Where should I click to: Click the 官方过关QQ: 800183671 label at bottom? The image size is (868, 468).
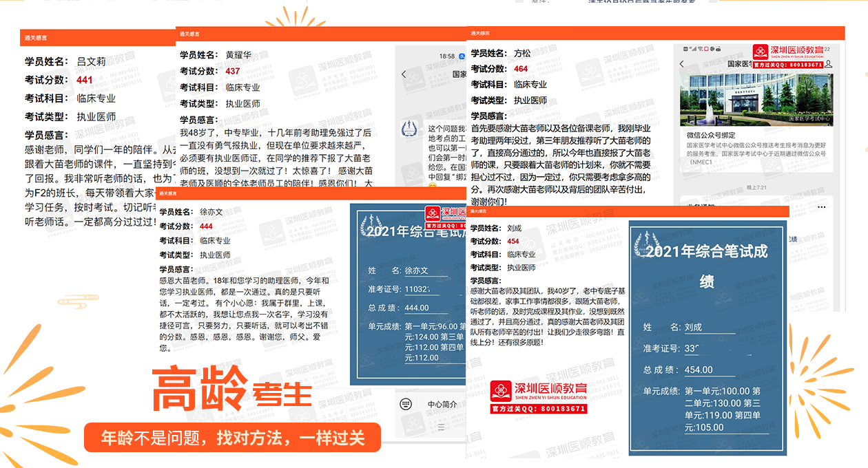click(538, 408)
